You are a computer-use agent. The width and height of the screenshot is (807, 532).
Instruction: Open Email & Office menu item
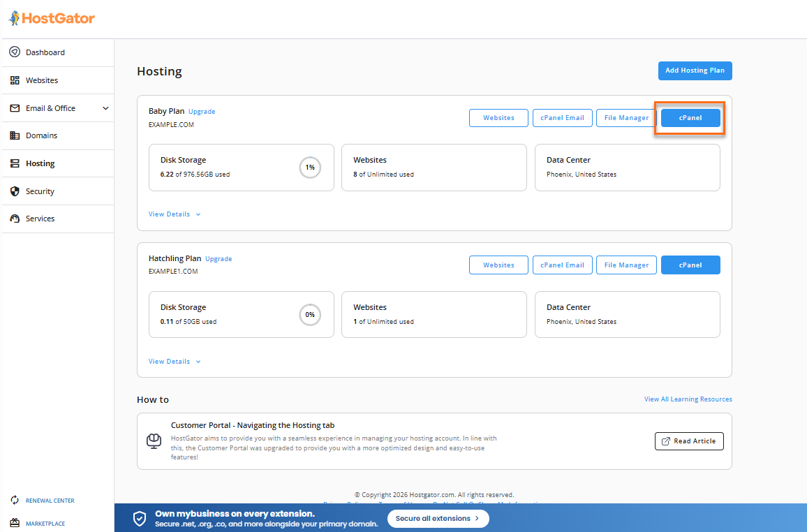58,108
